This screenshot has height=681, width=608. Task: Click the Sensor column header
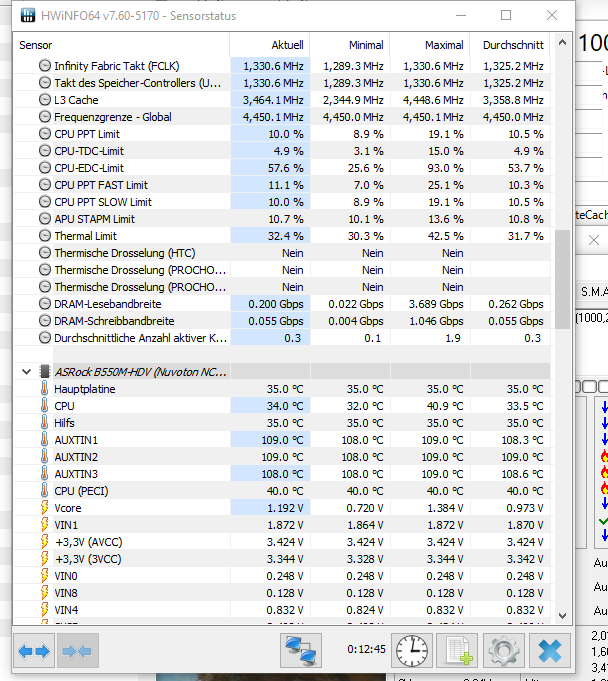coord(121,45)
